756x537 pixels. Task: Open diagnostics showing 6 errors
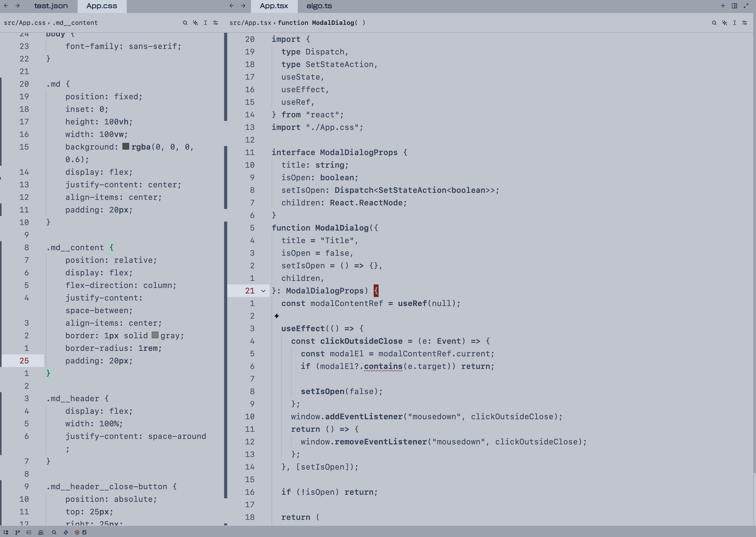[x=81, y=532]
